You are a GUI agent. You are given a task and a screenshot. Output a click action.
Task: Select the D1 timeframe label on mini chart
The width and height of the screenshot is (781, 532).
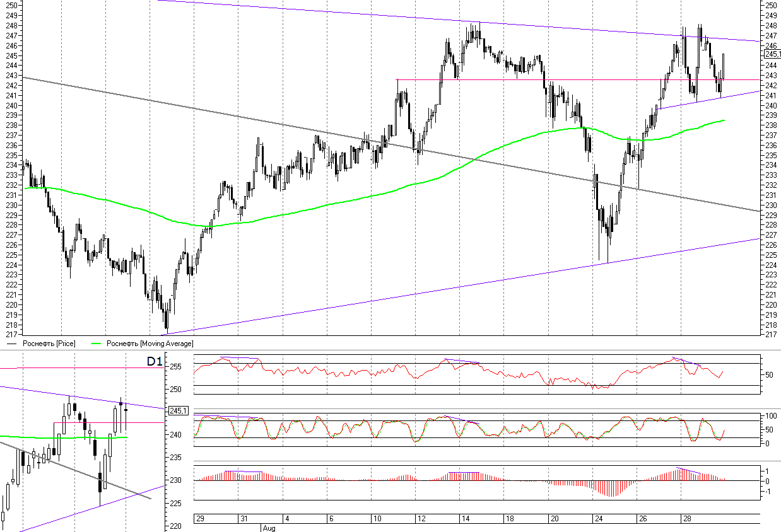[155, 361]
